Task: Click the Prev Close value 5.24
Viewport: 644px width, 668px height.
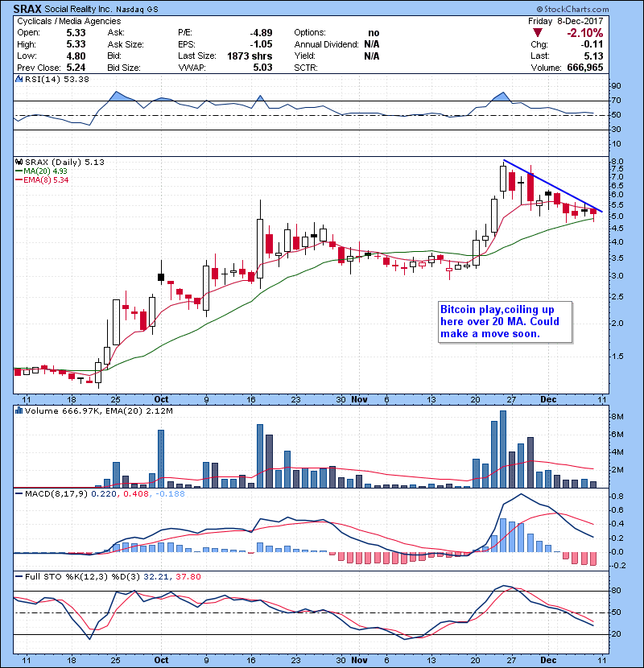Action: pyautogui.click(x=76, y=68)
